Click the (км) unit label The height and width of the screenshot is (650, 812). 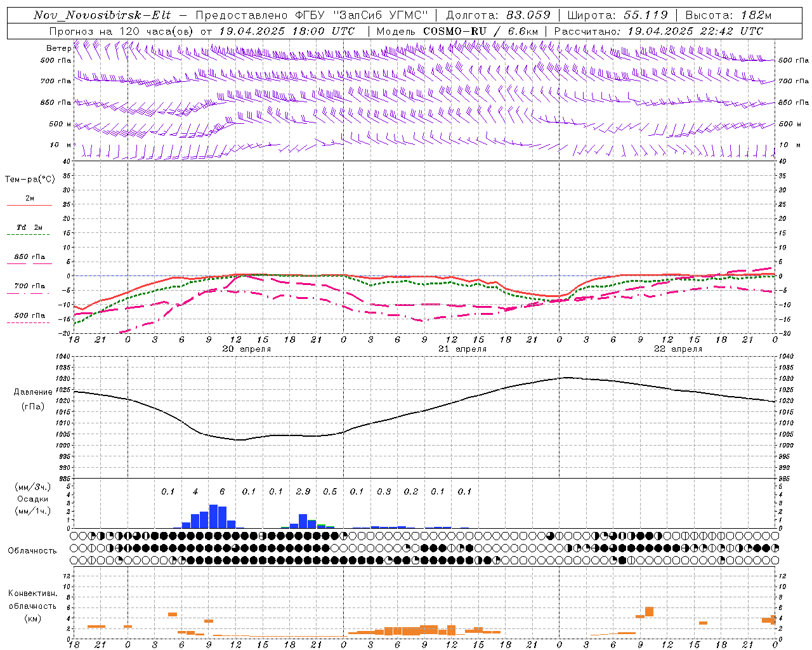[x=33, y=618]
